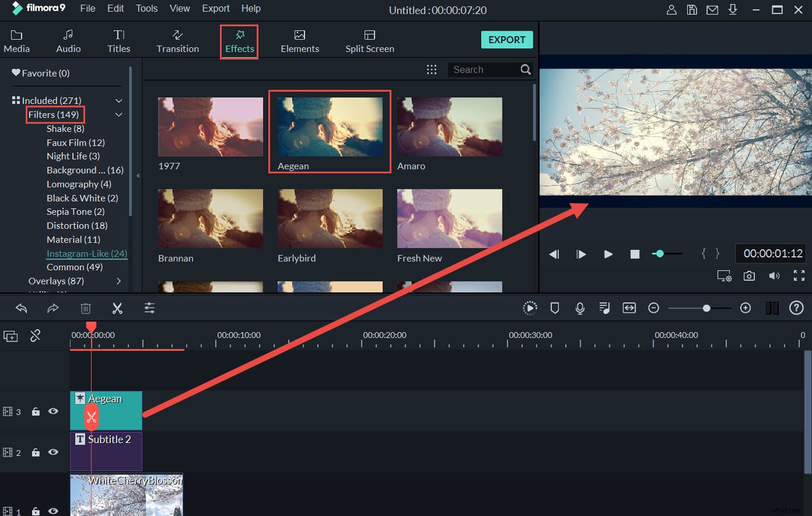The image size is (812, 516).
Task: Hide track 3 with the eye icon
Action: point(53,412)
